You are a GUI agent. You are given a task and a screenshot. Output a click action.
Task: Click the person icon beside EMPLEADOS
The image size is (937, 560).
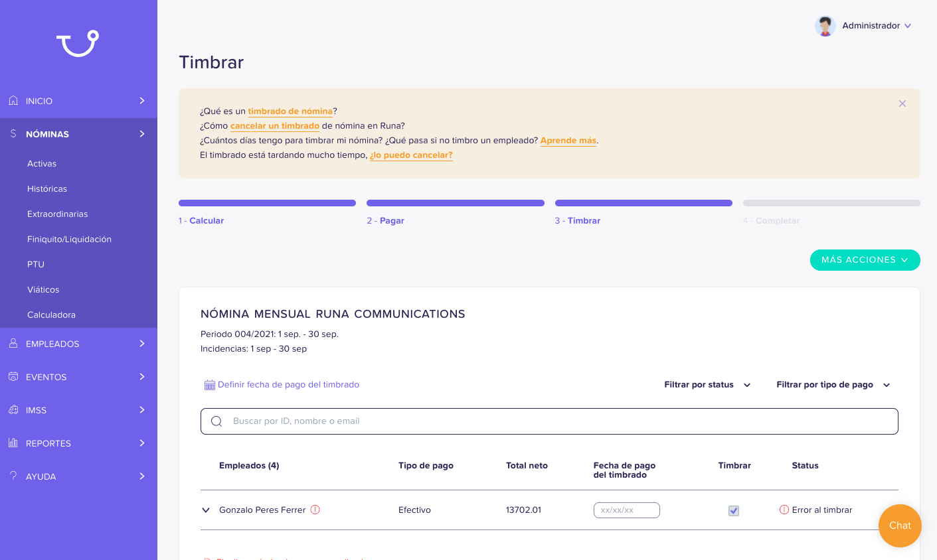(x=13, y=343)
